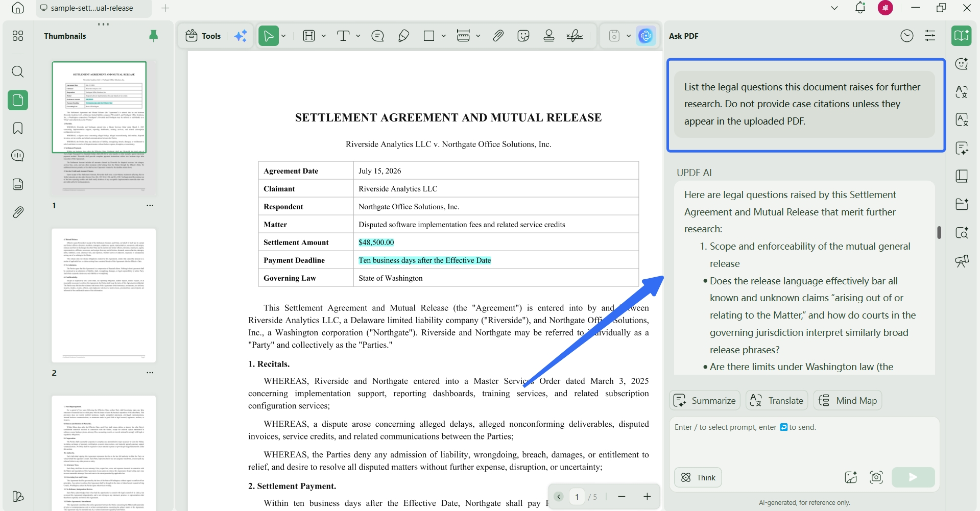Screen dimensions: 980x511
Task: Click the "Ten business days after the Effective Date" text
Action: click(x=425, y=260)
